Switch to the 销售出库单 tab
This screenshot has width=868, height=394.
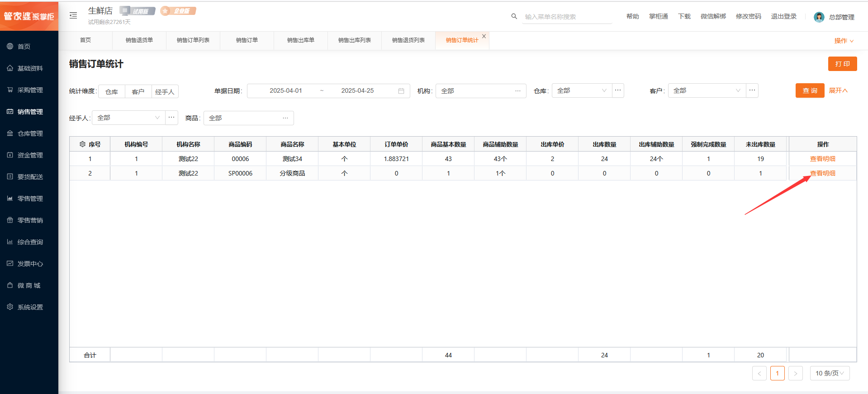point(300,40)
